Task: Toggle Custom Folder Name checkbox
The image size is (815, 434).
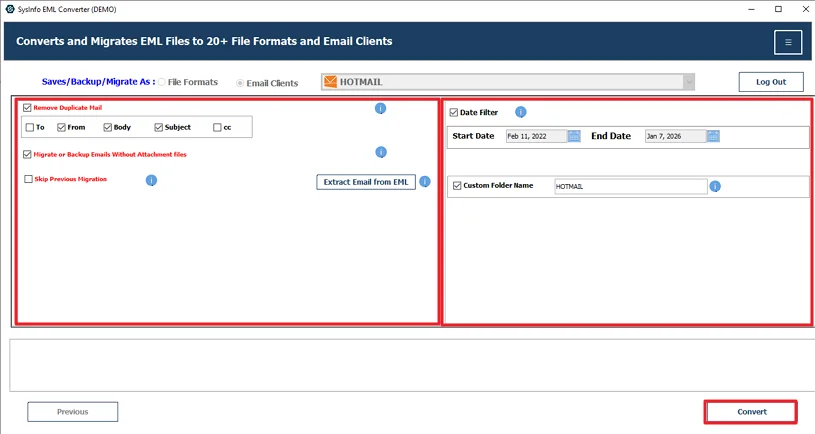Action: coord(457,186)
